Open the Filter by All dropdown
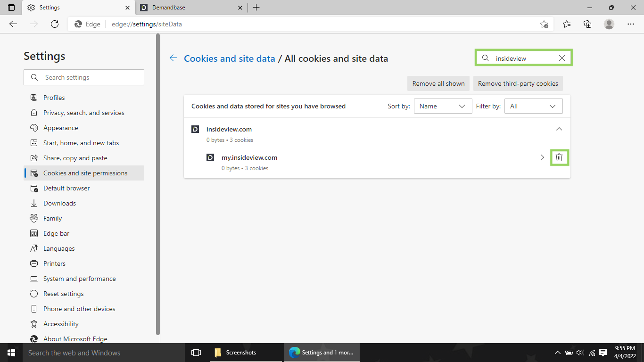This screenshot has width=644, height=362. pos(534,106)
